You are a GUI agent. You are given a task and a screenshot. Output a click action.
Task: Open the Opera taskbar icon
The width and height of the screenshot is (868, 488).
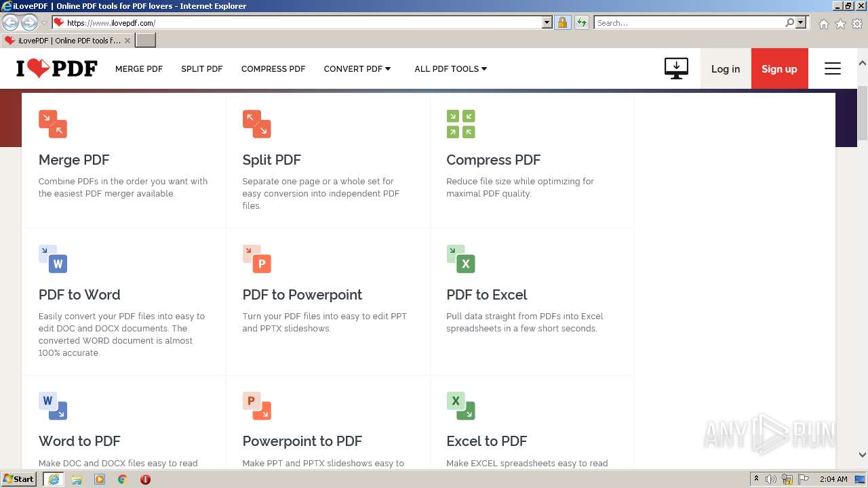tap(145, 479)
